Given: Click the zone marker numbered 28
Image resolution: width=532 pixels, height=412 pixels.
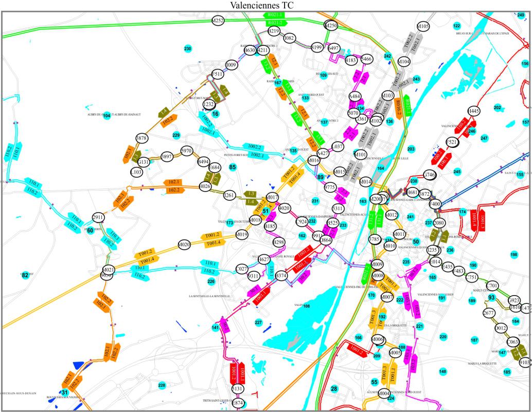Looking at the screenshot, I should pos(334,388).
